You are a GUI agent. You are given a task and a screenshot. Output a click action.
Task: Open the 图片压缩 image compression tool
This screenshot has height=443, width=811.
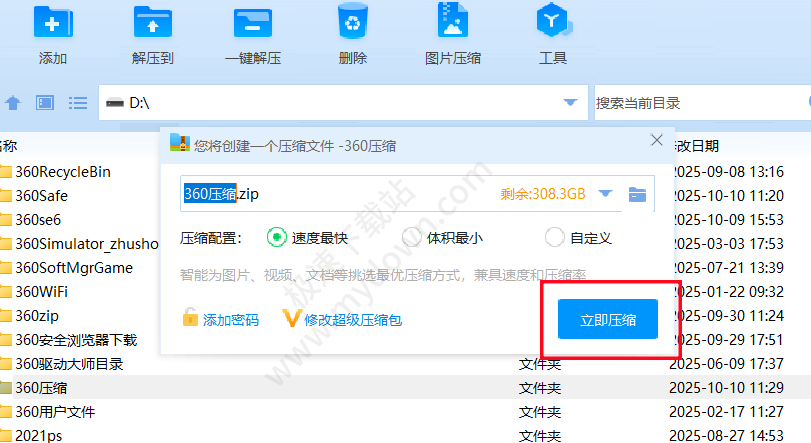(x=453, y=21)
